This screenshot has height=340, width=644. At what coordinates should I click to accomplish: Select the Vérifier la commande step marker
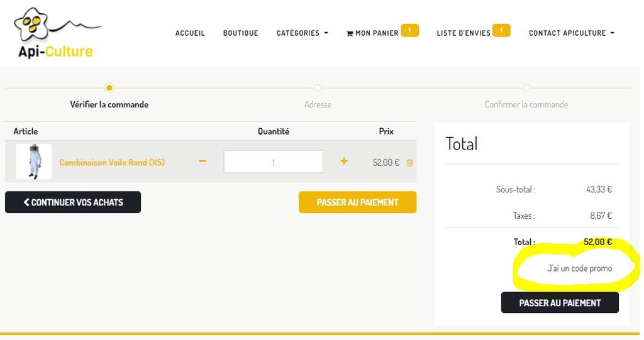(109, 88)
